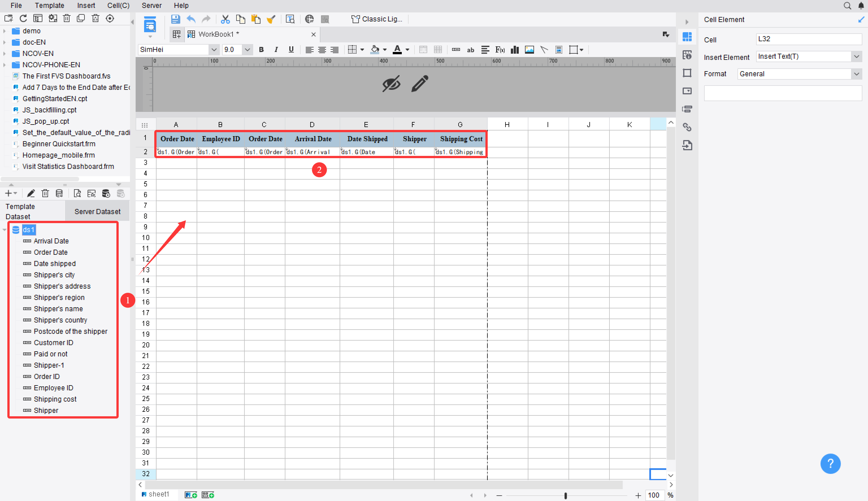Collapse the ds1 dataset tree
Screen dimensions: 868x501
(x=5, y=230)
